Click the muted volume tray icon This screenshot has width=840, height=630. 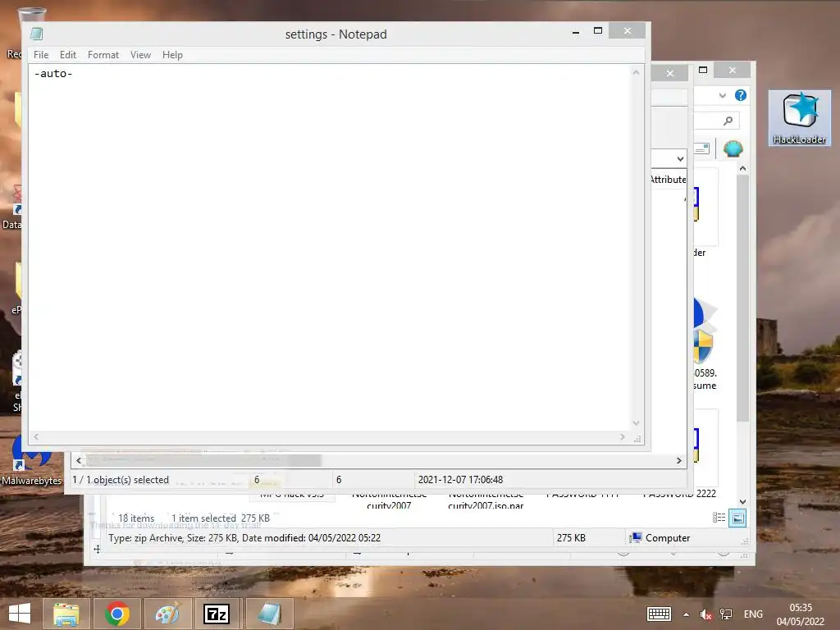coord(706,614)
